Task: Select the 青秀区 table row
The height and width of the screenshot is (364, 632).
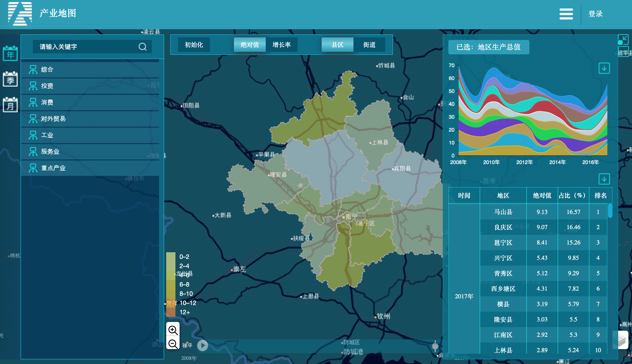Action: click(544, 274)
